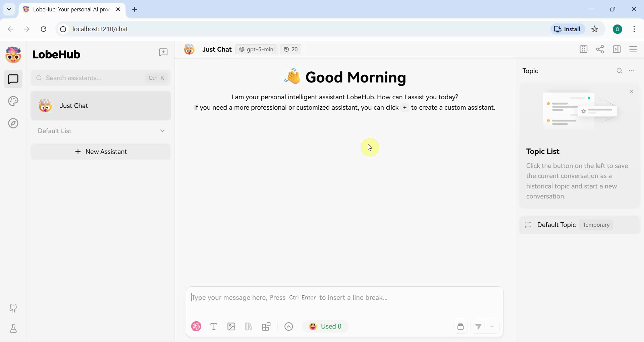Open the new assistant creation icon beside LobeHub
Image resolution: width=644 pixels, height=342 pixels.
(163, 53)
